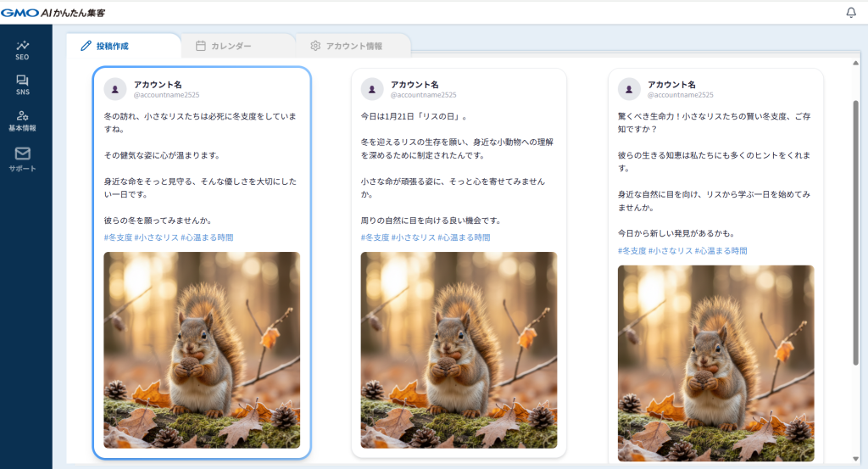Click the first post's account avatar

(115, 89)
